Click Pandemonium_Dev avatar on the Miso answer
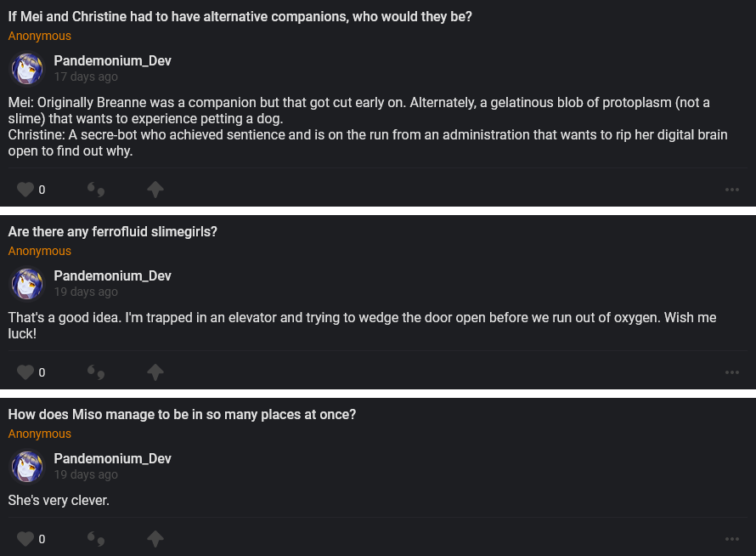The width and height of the screenshot is (756, 556). tap(27, 467)
